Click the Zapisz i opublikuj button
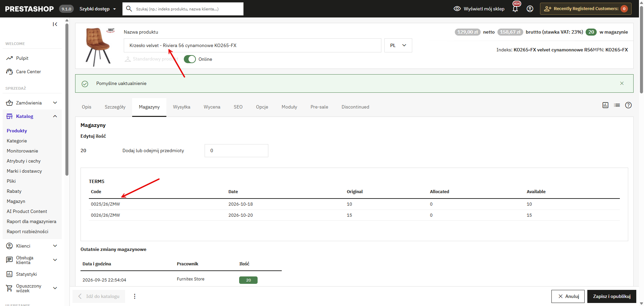The image size is (644, 306). [x=612, y=296]
